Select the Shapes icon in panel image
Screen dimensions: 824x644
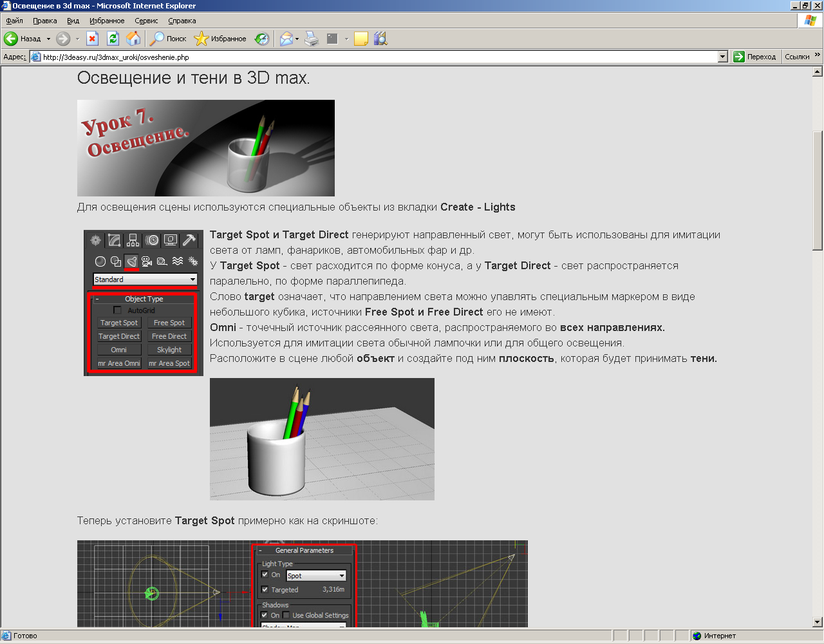point(116,261)
